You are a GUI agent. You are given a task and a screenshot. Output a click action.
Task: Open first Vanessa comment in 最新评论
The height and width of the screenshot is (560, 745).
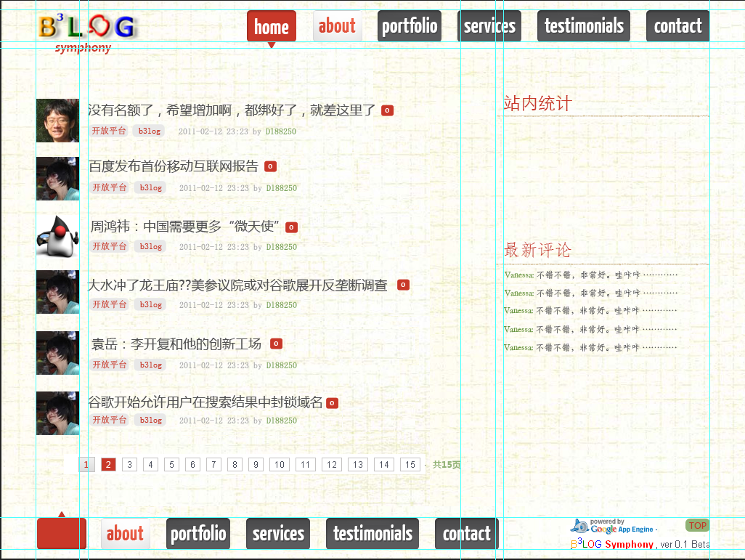click(x=590, y=275)
